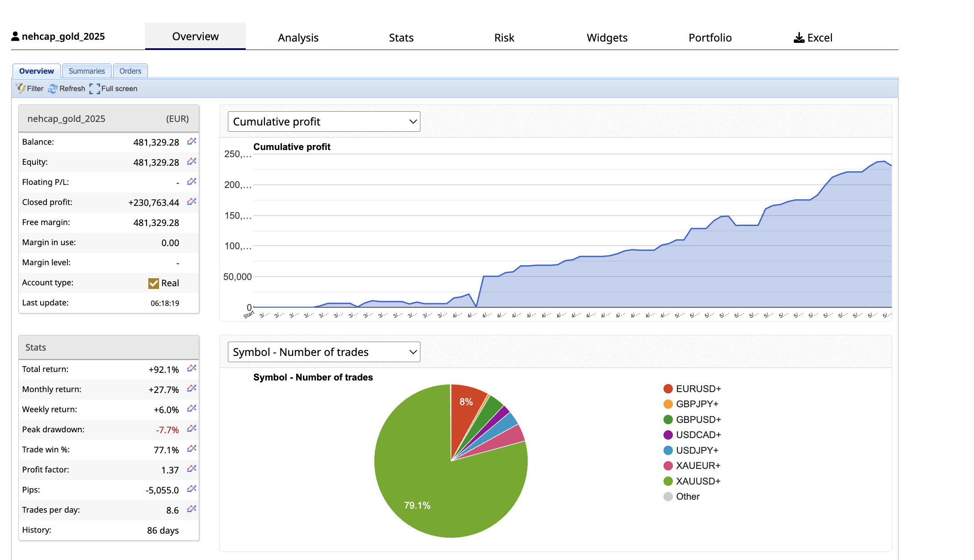Open Symbol - Number of trades dropdown
Image resolution: width=974 pixels, height=560 pixels.
click(x=324, y=352)
